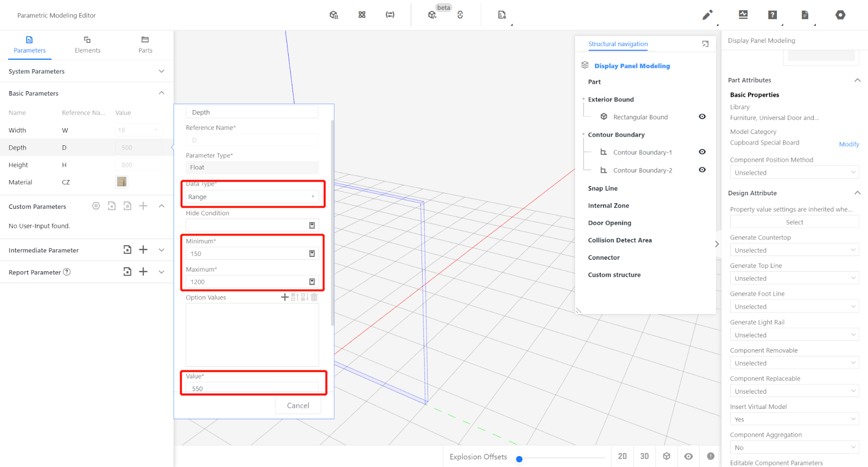Image resolution: width=868 pixels, height=467 pixels.
Task: Click the warning exclamation icon in bottom bar
Action: 711,456
